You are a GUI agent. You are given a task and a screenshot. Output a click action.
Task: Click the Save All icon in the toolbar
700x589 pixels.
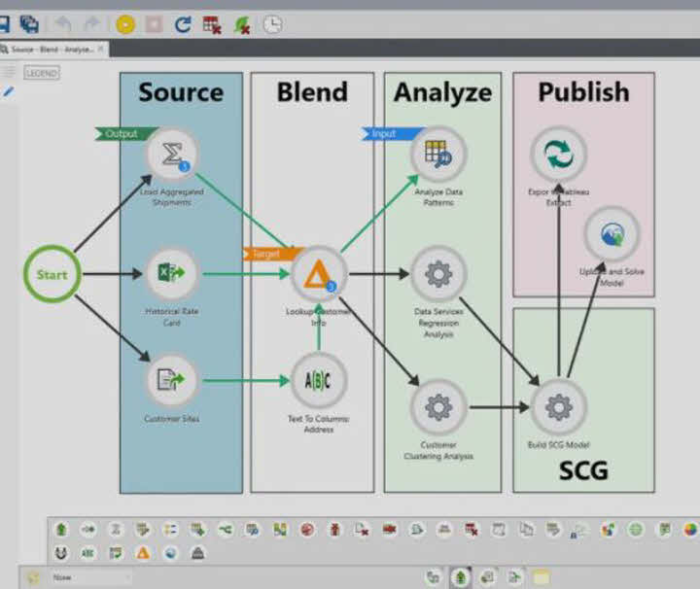click(x=29, y=24)
